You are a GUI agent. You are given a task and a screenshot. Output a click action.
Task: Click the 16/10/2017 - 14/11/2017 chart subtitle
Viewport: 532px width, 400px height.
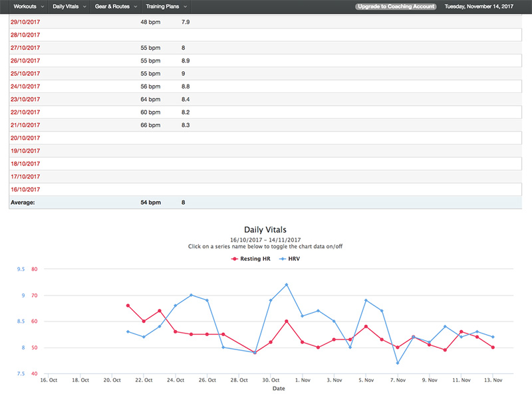tap(265, 240)
